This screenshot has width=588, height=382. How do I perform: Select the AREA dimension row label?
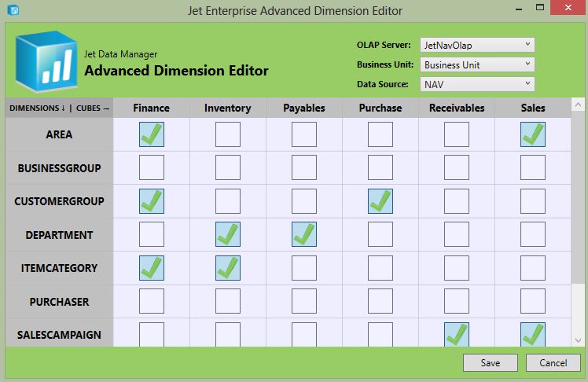(x=59, y=134)
